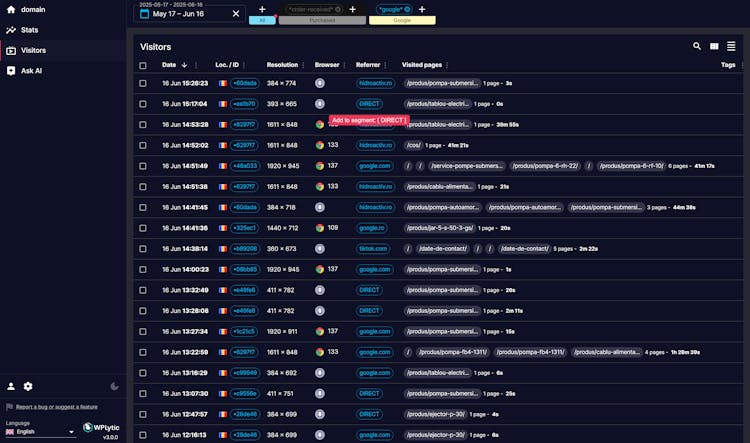Viewport: 750px width, 443px height.
Task: Click the calendar icon in date picker
Action: (x=144, y=14)
